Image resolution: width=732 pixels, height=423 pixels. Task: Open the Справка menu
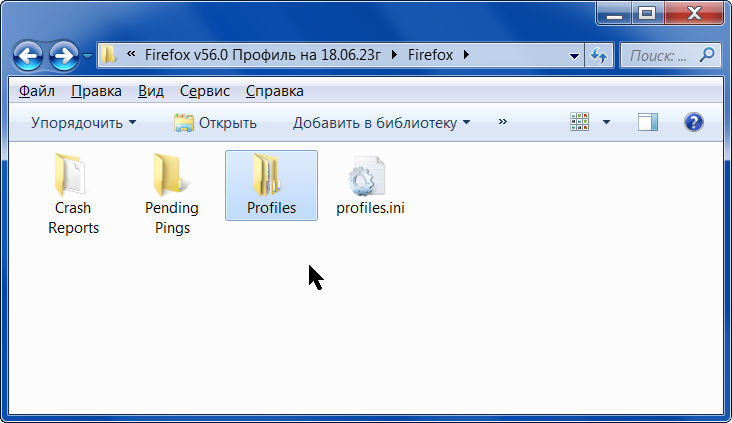pyautogui.click(x=274, y=91)
